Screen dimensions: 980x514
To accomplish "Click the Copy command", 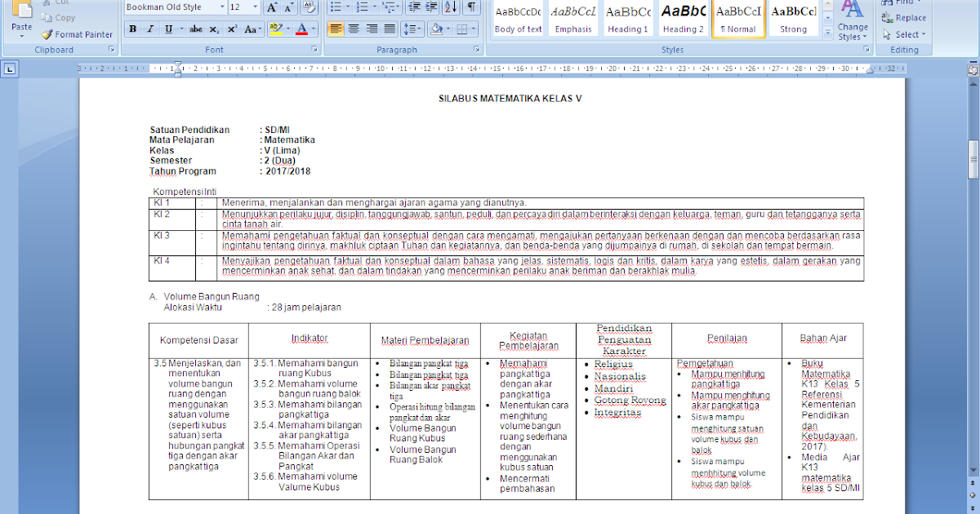I will click(58, 18).
